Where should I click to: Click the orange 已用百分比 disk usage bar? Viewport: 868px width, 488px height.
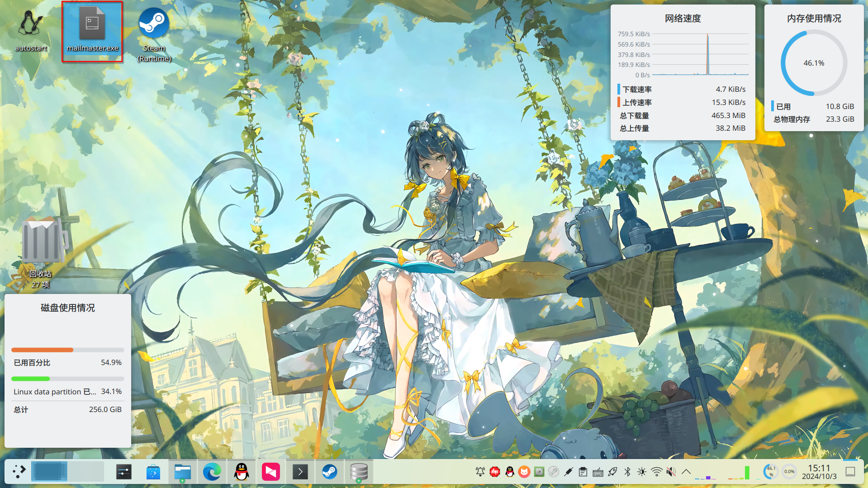click(67, 350)
